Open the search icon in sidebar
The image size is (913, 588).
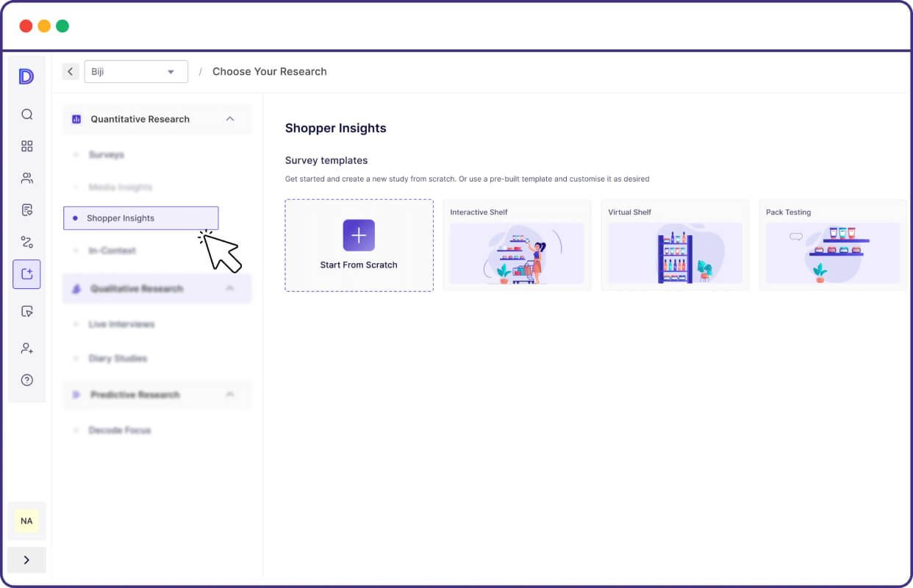pos(27,114)
